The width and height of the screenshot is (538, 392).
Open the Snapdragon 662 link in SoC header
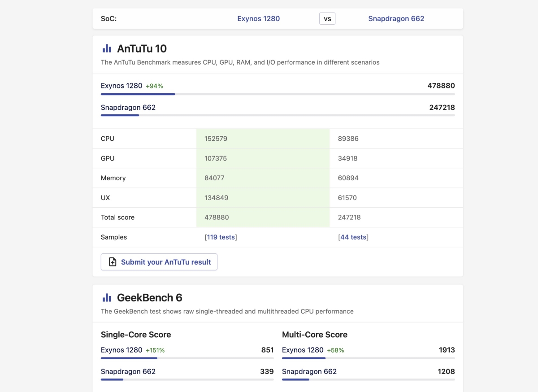[396, 18]
